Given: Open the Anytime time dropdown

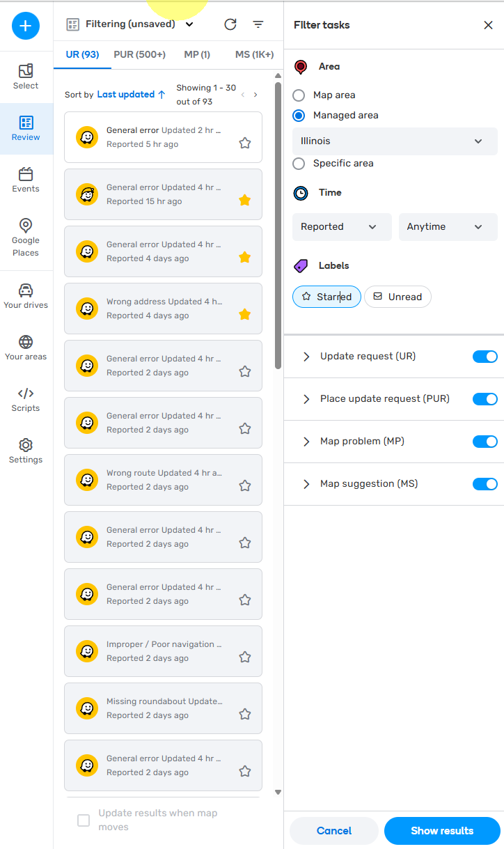Looking at the screenshot, I should 448,226.
